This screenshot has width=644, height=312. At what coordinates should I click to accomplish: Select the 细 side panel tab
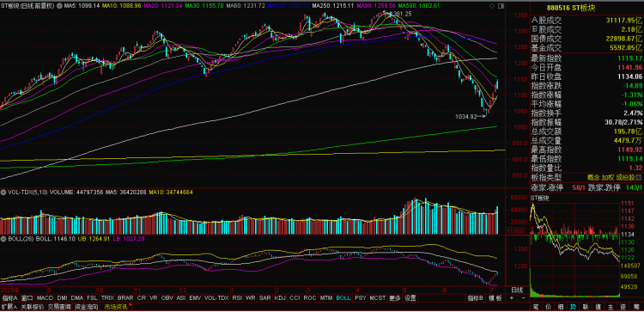pyautogui.click(x=561, y=307)
